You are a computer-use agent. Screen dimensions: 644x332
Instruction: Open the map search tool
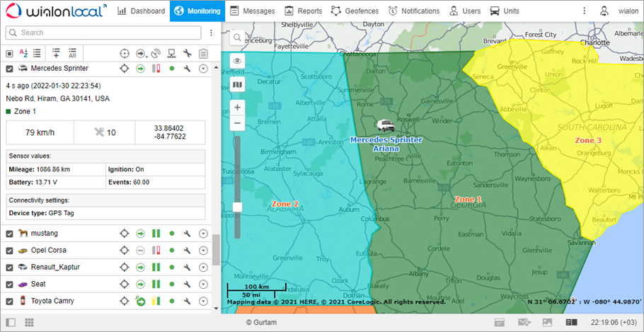[237, 37]
